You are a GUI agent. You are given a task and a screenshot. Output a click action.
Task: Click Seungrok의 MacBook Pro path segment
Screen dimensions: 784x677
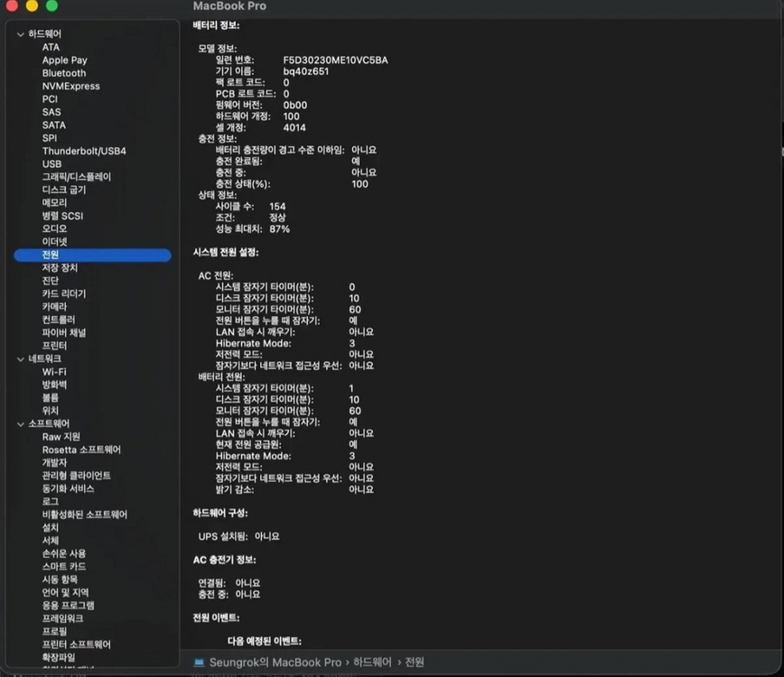pos(275,663)
